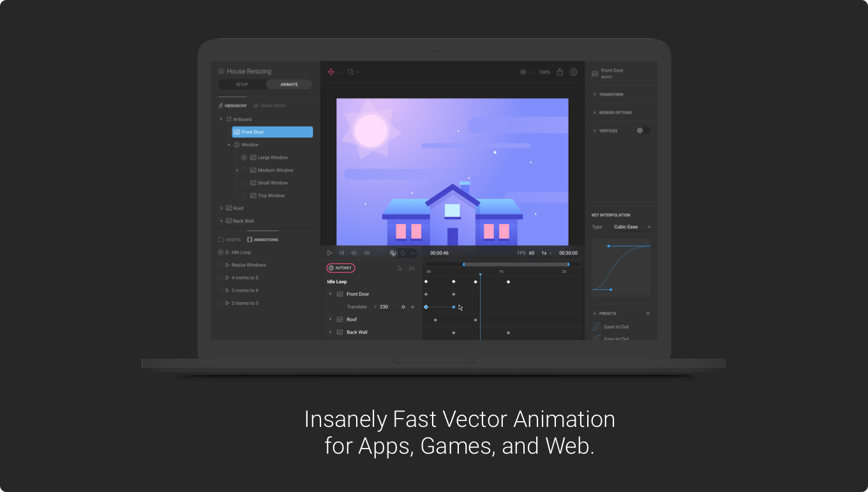
Task: Open the settings gear icon
Action: [574, 72]
